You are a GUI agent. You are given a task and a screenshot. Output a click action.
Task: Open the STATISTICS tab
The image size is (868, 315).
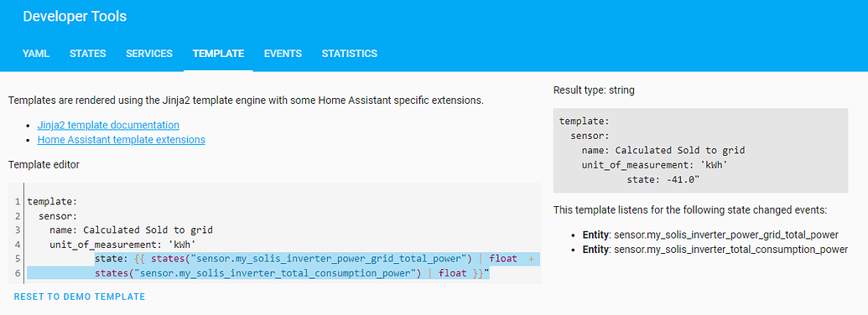click(x=350, y=54)
